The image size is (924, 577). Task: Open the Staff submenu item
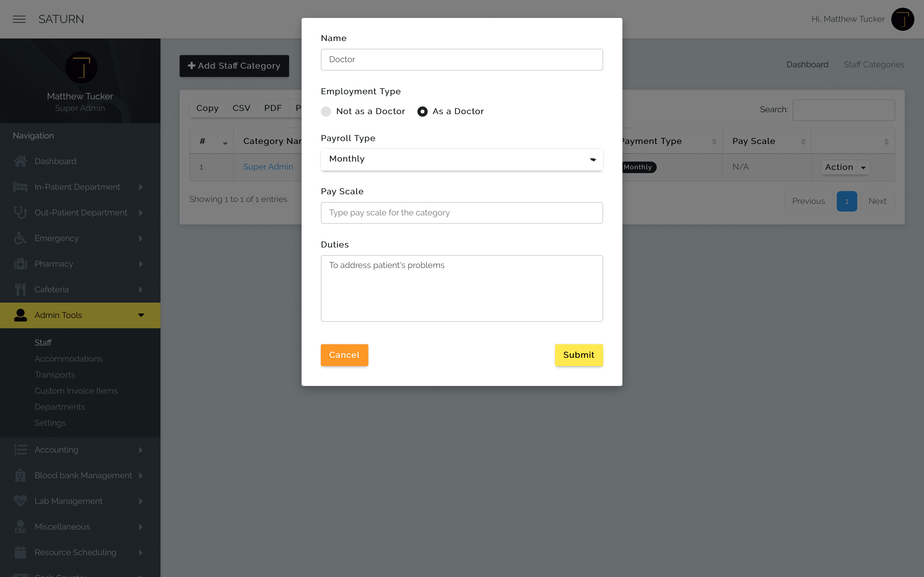[43, 343]
